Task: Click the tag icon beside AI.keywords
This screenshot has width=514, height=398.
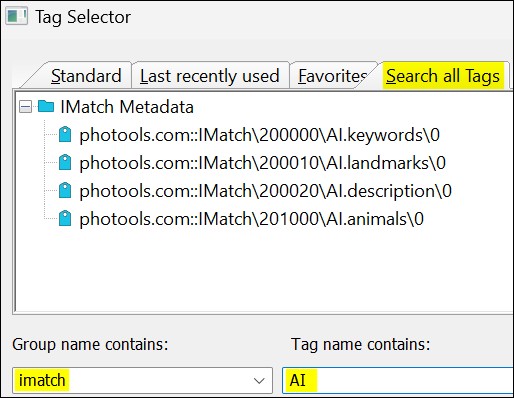Action: 65,135
